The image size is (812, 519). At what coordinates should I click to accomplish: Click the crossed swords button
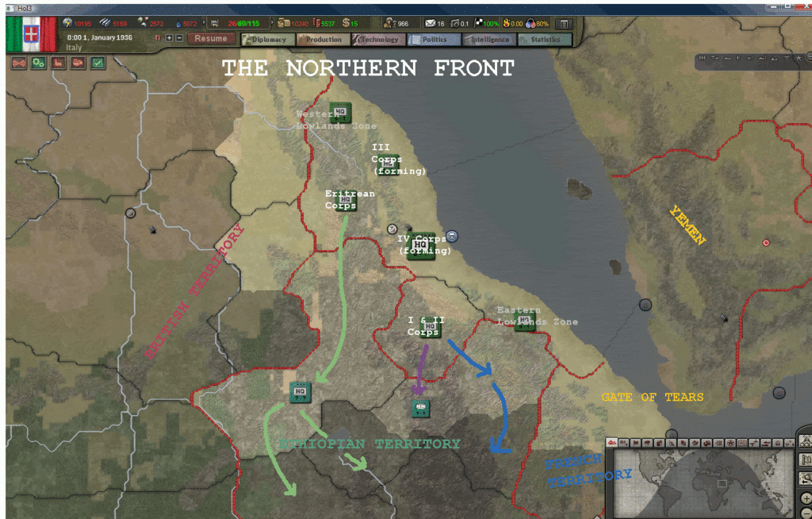click(x=806, y=441)
